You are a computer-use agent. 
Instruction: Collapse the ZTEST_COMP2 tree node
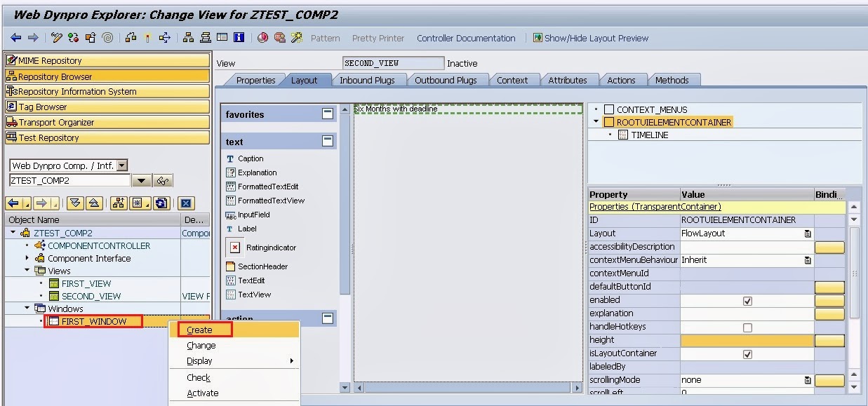click(13, 233)
